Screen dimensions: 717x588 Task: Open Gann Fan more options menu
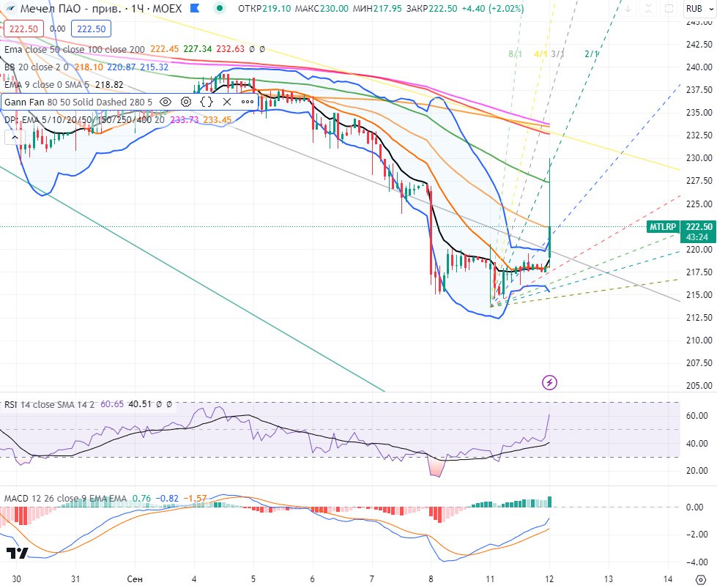coord(248,102)
